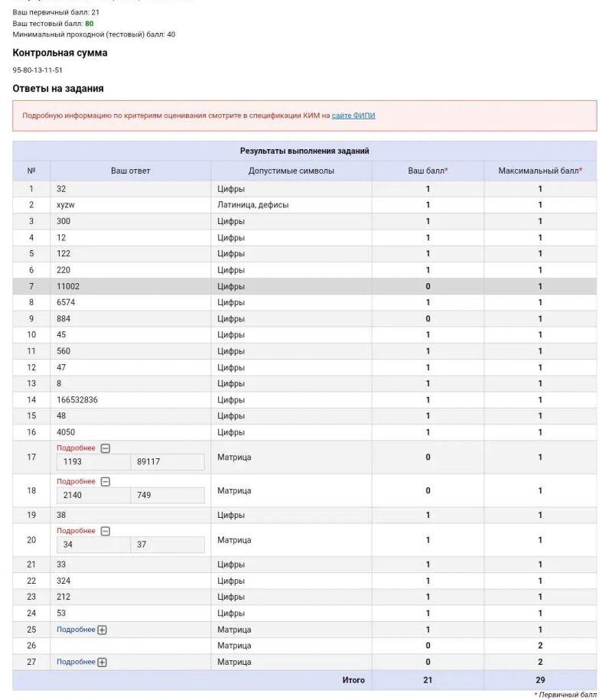Select the matrix cell with value 2140
This screenshot has width=612, height=700.
click(x=93, y=496)
